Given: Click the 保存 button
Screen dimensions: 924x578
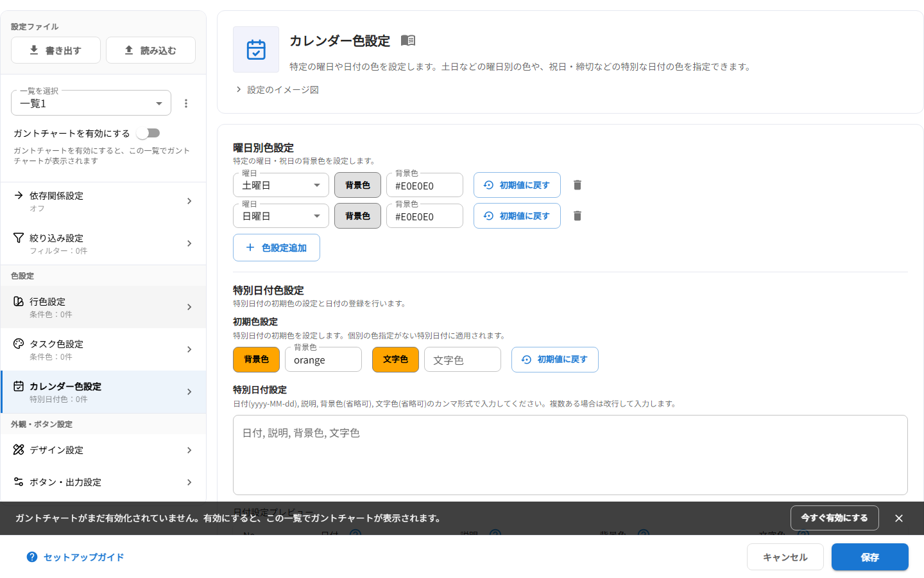Looking at the screenshot, I should [x=870, y=557].
